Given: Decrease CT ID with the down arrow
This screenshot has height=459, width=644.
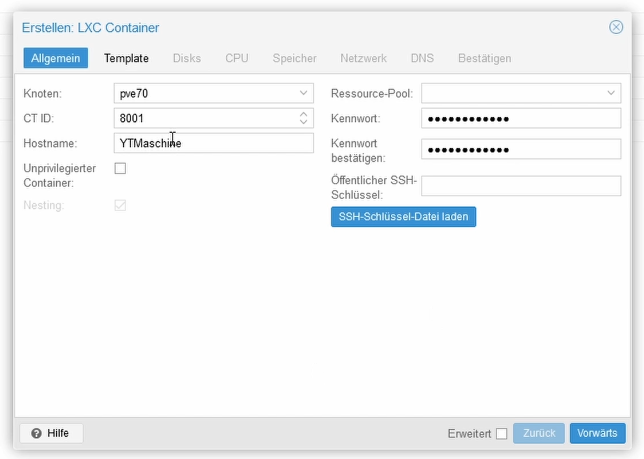Looking at the screenshot, I should [303, 122].
